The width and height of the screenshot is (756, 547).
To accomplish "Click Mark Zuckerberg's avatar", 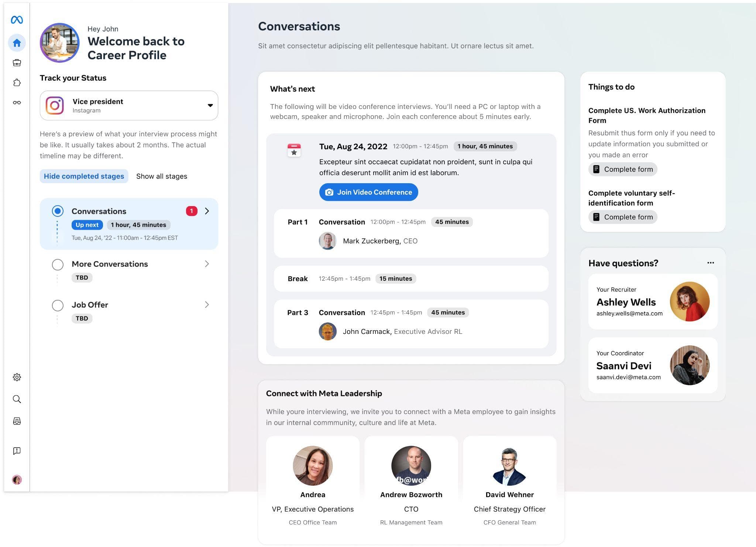I will pyautogui.click(x=327, y=241).
